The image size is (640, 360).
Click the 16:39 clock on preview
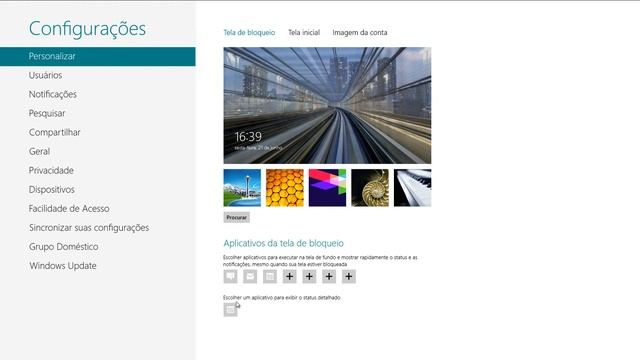point(248,136)
